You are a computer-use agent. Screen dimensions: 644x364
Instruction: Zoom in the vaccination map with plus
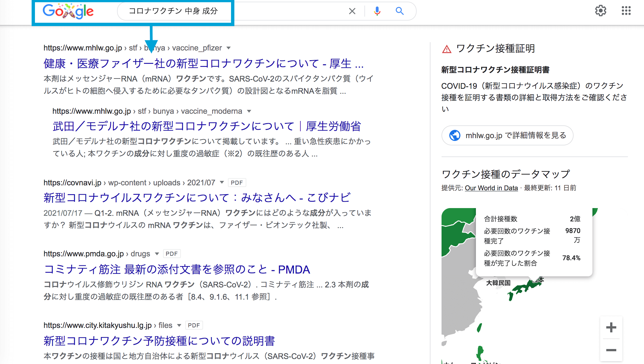click(x=611, y=327)
